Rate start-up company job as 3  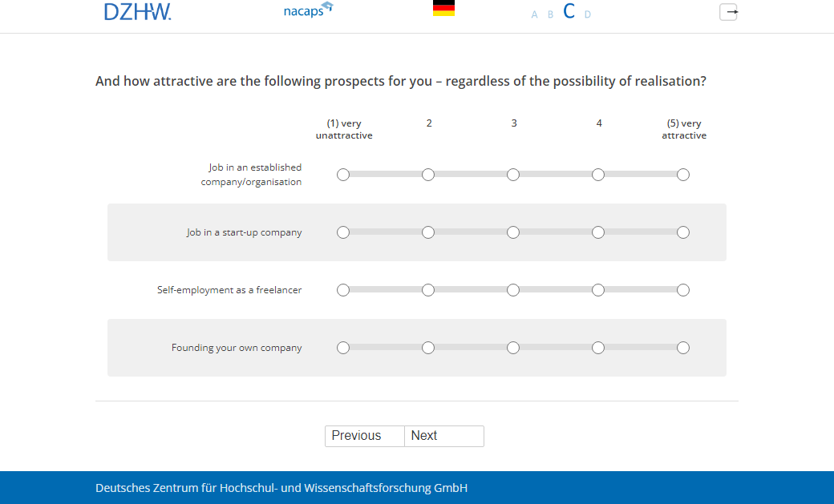[x=513, y=232]
